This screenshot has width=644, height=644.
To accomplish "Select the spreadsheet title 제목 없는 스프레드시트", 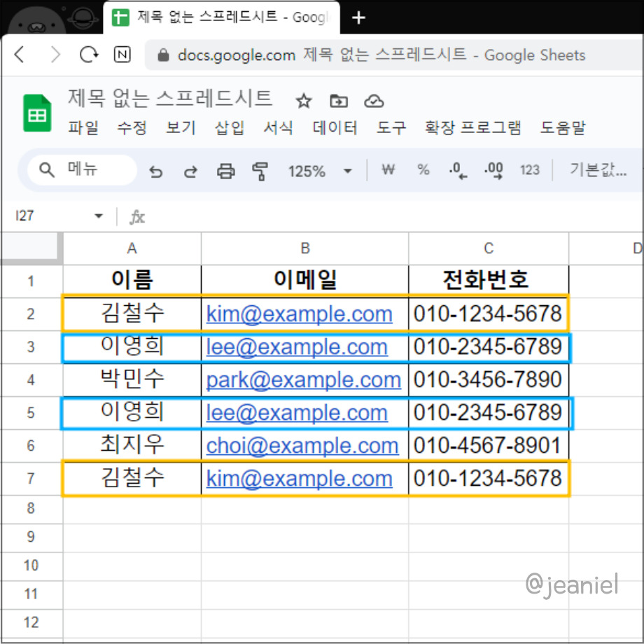I will click(x=170, y=99).
